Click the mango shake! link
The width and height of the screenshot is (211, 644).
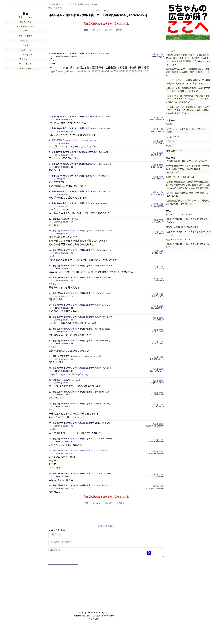point(91,4)
